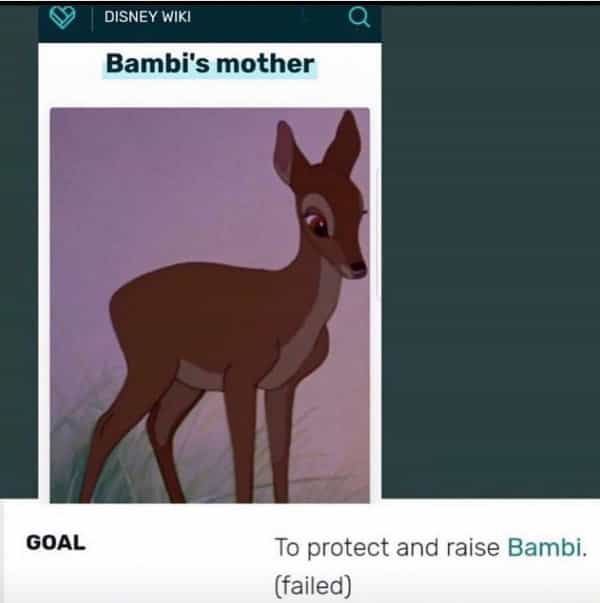Click the GOAL field label
Screen dimensions: 600x603
pyautogui.click(x=56, y=543)
